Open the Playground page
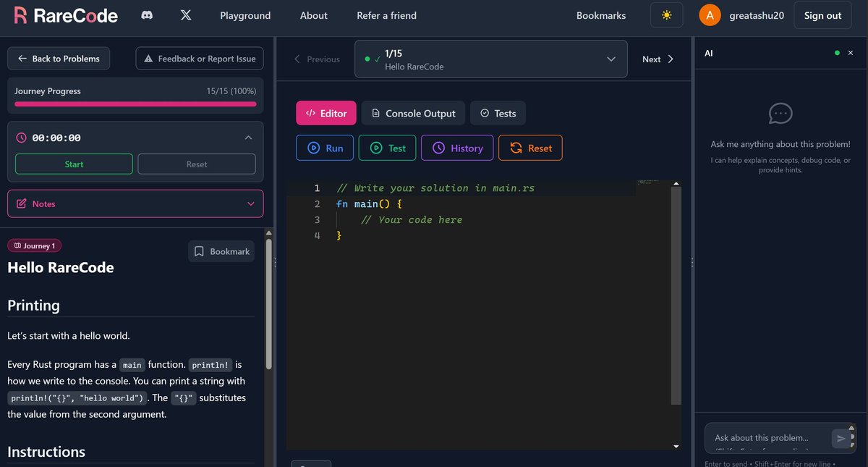The height and width of the screenshot is (467, 868). tap(245, 15)
